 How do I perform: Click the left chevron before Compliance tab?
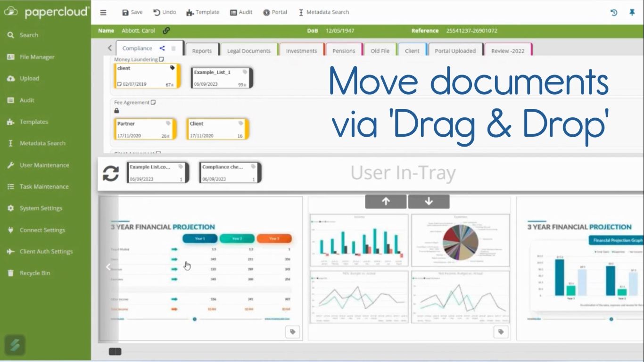pyautogui.click(x=110, y=48)
